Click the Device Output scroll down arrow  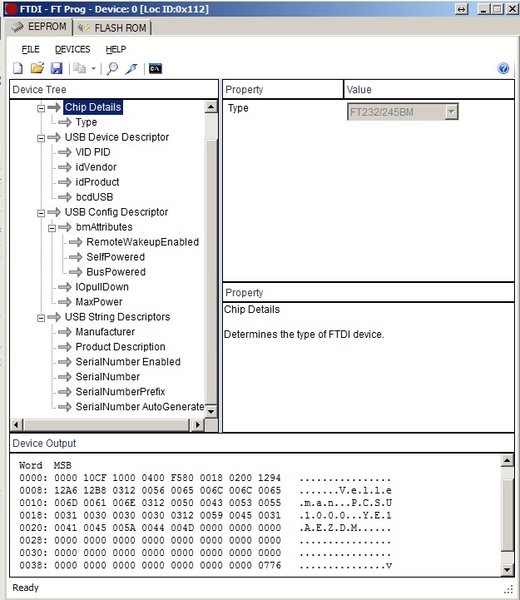click(x=507, y=570)
